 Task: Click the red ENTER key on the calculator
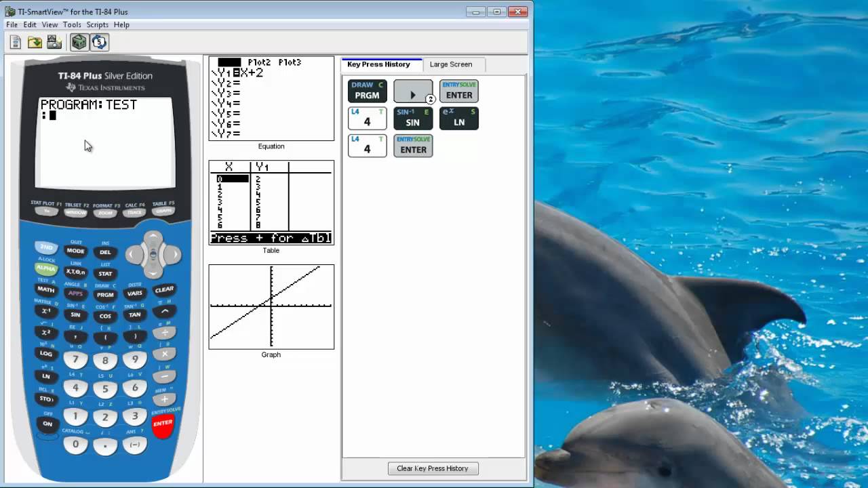pos(163,424)
